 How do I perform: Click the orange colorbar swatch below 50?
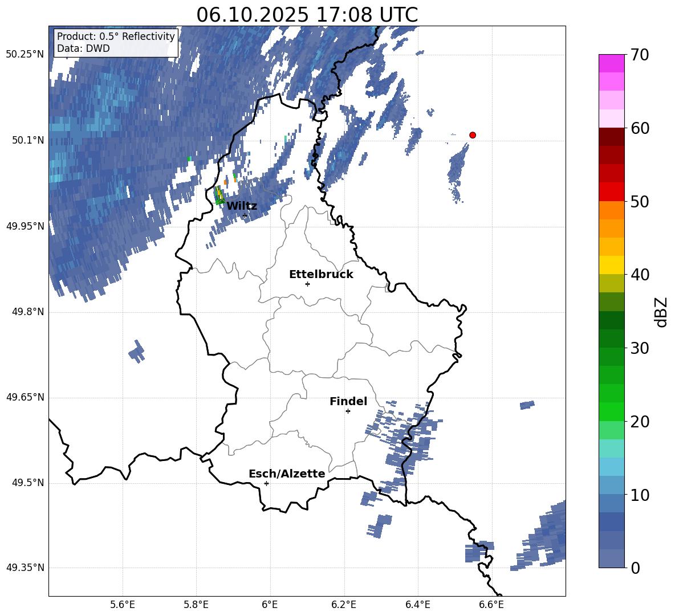tap(611, 210)
